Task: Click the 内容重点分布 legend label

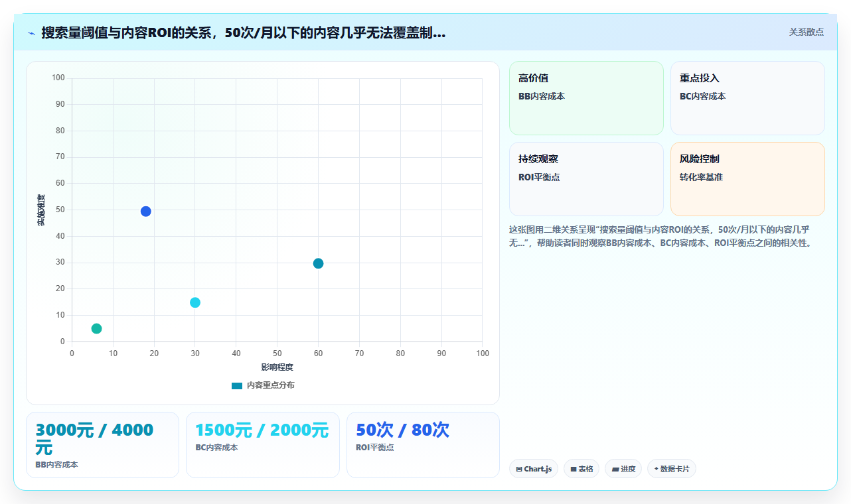Action: [270, 385]
